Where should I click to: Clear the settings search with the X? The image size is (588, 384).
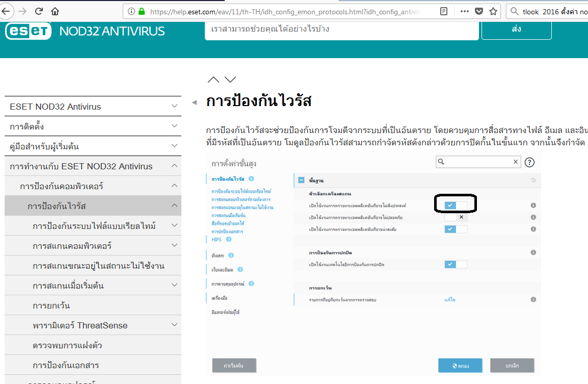(516, 162)
